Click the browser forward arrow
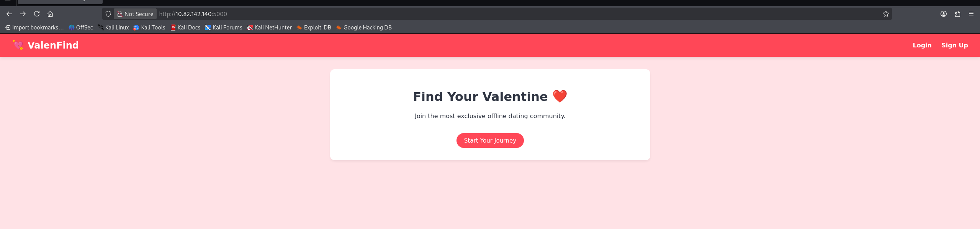 pos(23,14)
